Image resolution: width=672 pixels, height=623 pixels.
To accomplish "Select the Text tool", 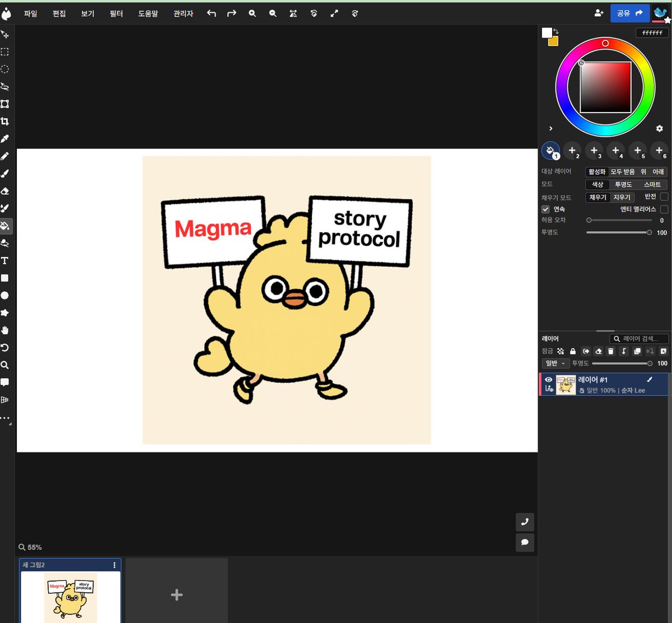I will pos(5,261).
